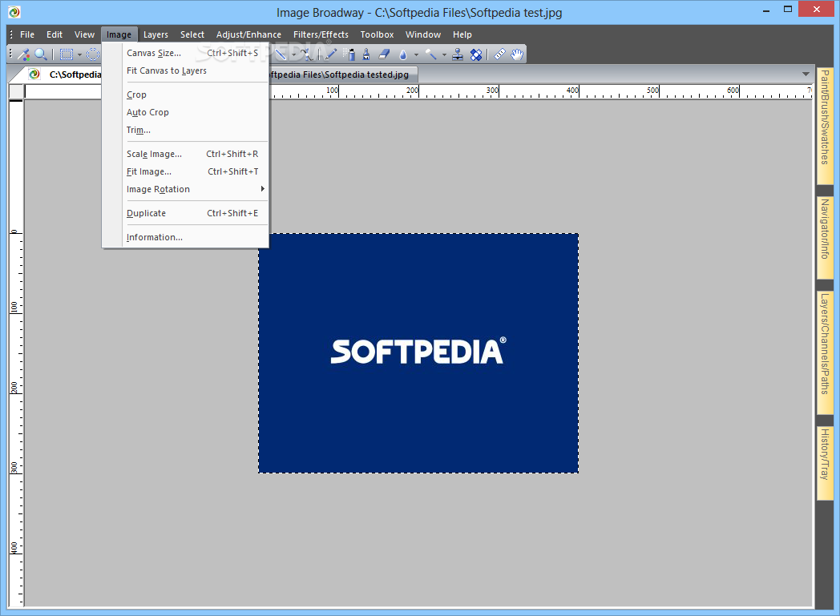Select the elliptical selection tool
Screen dimensions: 840x616
93,54
